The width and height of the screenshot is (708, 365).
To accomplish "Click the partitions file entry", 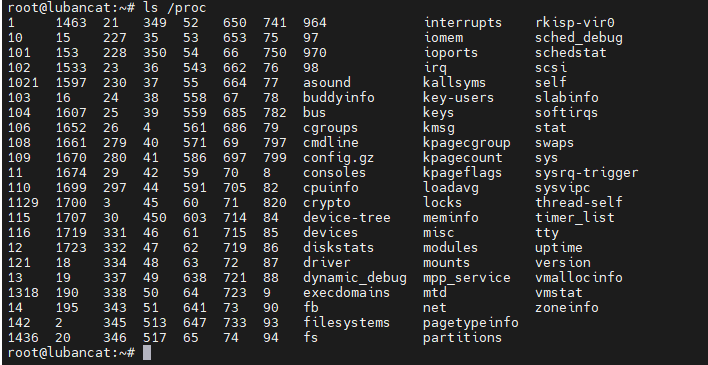I will pos(462,338).
